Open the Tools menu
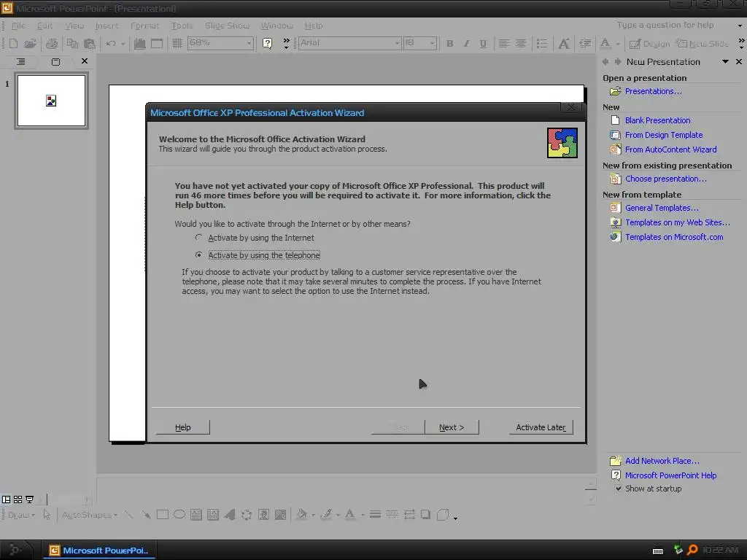This screenshot has height=560, width=747. tap(182, 26)
